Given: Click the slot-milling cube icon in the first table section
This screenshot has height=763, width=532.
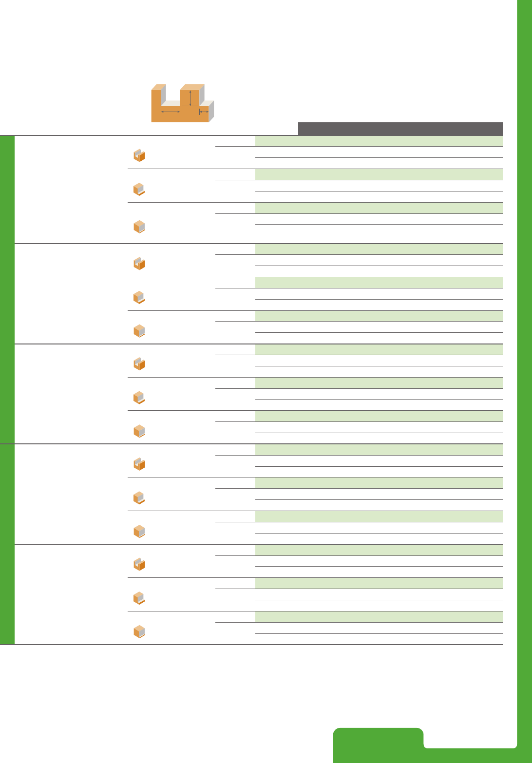Looking at the screenshot, I should [139, 155].
